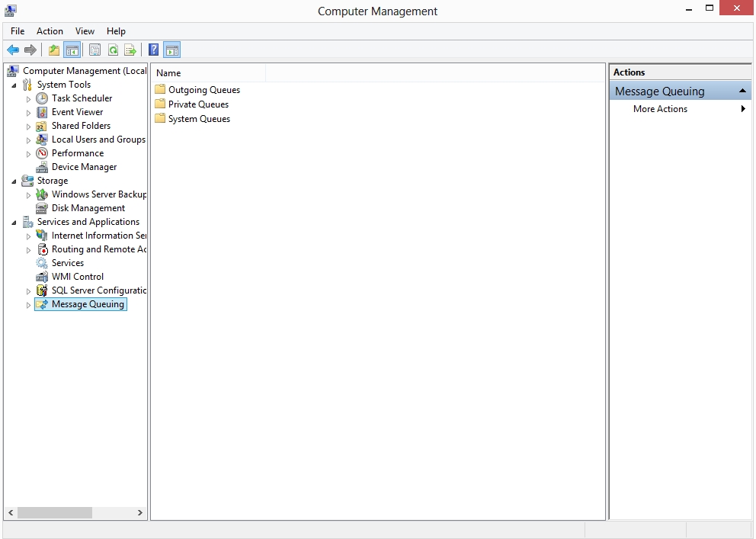The image size is (756, 539).
Task: Toggle Show/Hide Action Pane button
Action: click(x=172, y=50)
